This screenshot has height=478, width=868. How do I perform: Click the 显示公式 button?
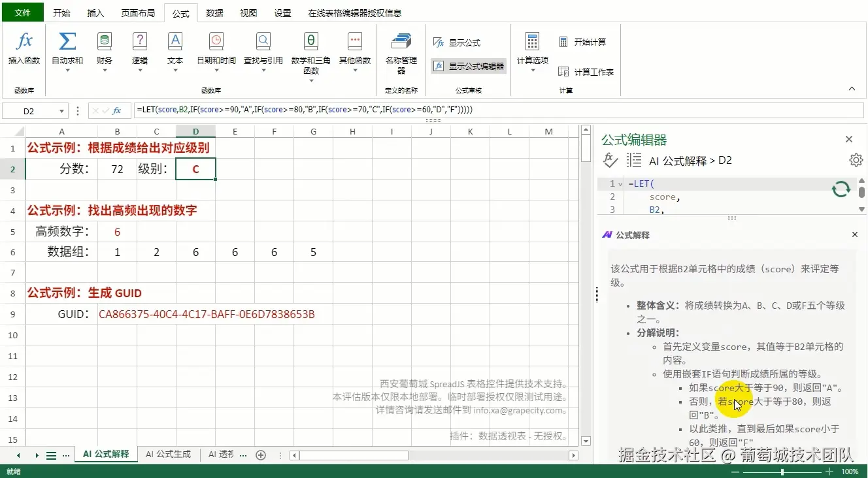pyautogui.click(x=457, y=42)
